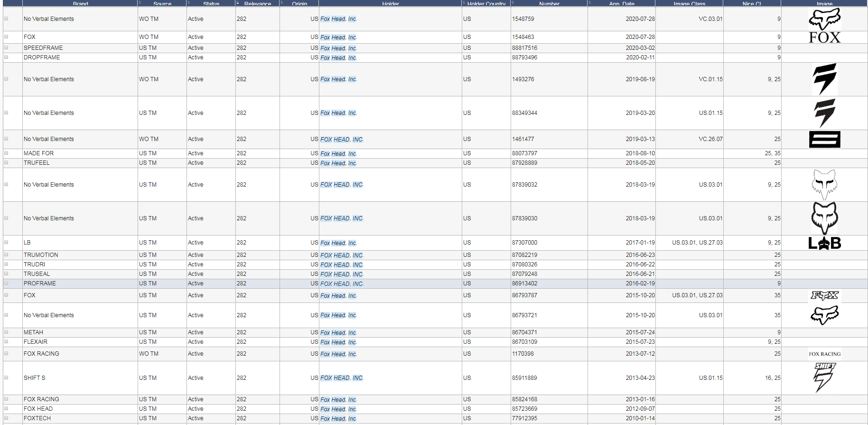Click the number 77912395
868x425 pixels.
point(525,418)
